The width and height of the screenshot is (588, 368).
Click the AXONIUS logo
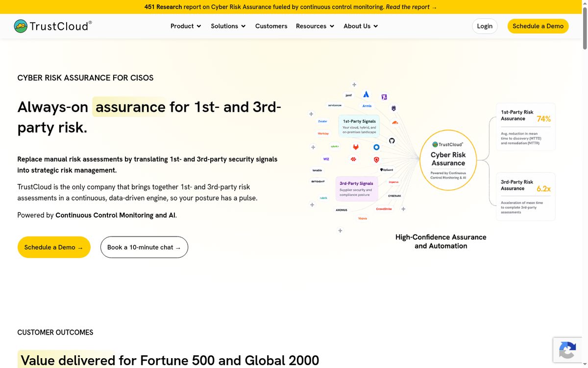(x=342, y=210)
